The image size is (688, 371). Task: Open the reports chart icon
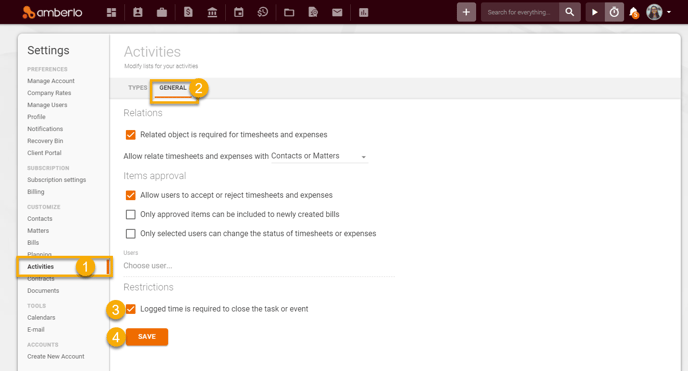coord(364,12)
